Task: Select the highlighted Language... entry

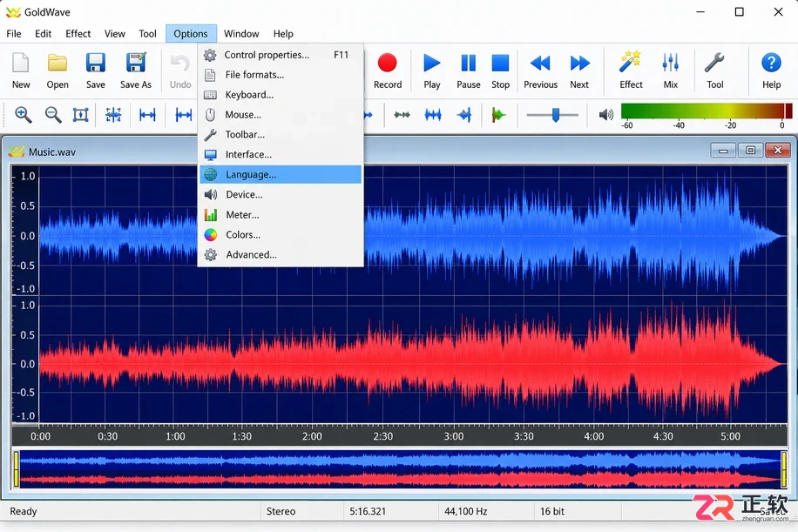Action: coord(281,174)
